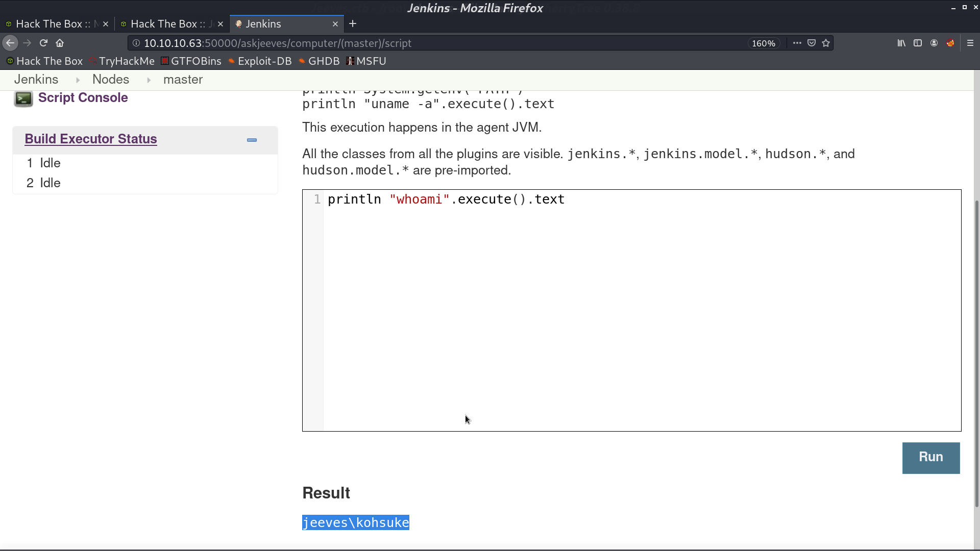
Task: Click the jeeves\kohsuke result text
Action: (356, 522)
